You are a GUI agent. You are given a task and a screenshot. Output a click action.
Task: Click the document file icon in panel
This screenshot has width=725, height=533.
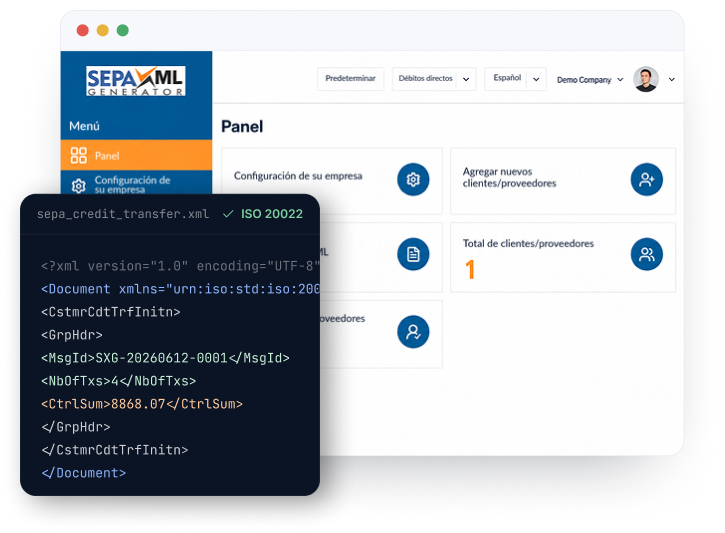(413, 254)
